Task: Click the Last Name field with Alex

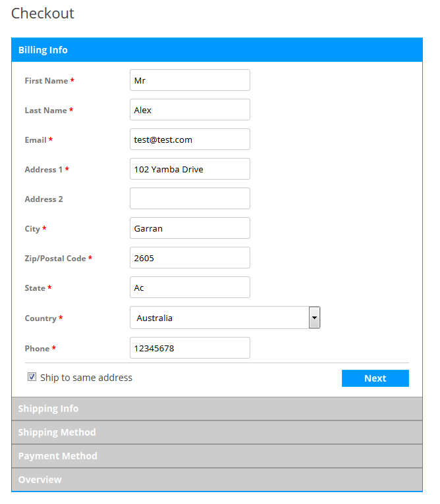Action: (190, 110)
